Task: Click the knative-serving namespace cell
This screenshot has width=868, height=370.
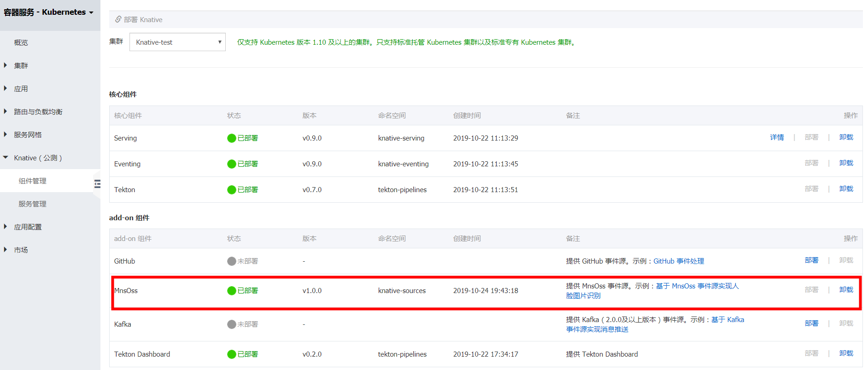Action: click(401, 138)
